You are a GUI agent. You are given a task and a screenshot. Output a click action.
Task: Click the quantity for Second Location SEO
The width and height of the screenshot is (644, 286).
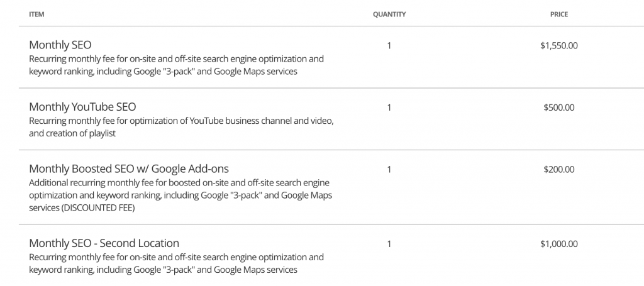(x=389, y=244)
